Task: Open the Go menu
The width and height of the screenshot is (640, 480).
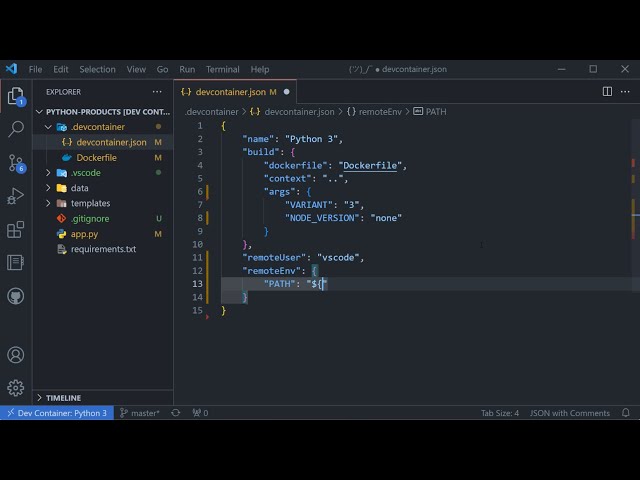Action: (x=162, y=69)
